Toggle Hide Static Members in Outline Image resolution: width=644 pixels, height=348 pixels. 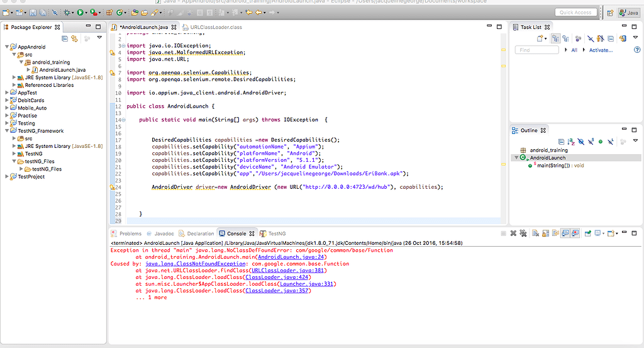pyautogui.click(x=591, y=142)
